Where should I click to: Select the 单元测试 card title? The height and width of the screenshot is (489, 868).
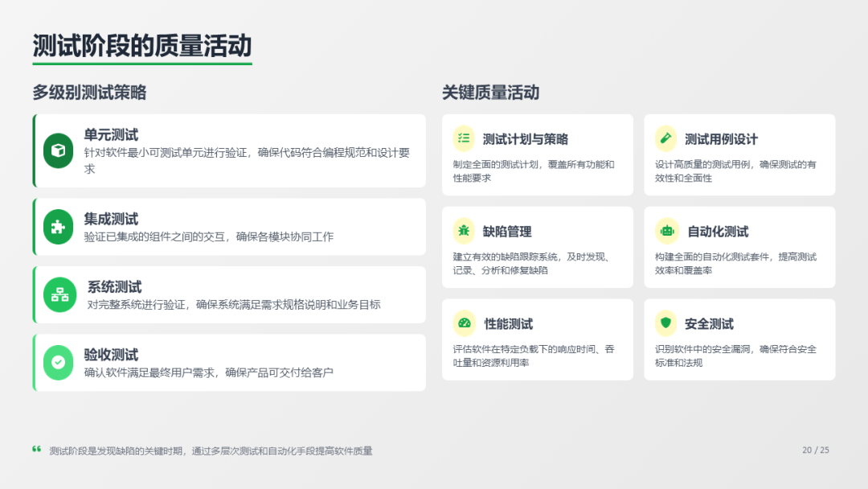point(111,135)
